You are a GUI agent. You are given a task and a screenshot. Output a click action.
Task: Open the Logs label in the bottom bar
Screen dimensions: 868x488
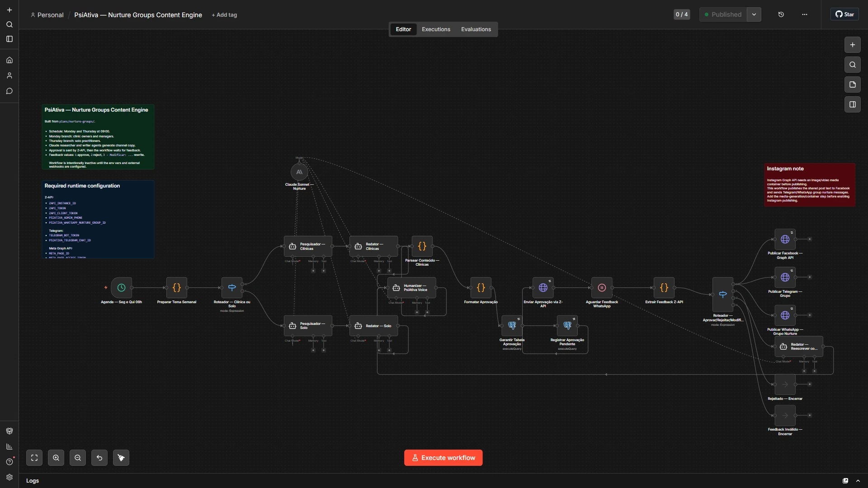coord(33,481)
